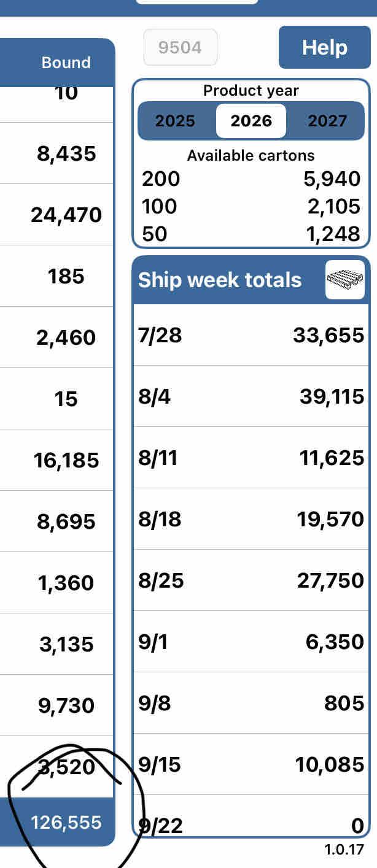Select the 8/4 ship week row

(251, 397)
